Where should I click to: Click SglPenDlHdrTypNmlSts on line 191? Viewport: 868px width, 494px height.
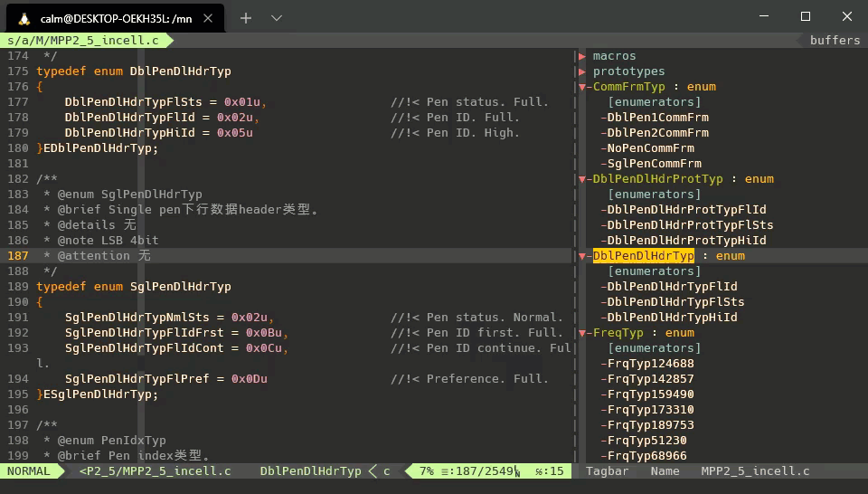pos(137,318)
